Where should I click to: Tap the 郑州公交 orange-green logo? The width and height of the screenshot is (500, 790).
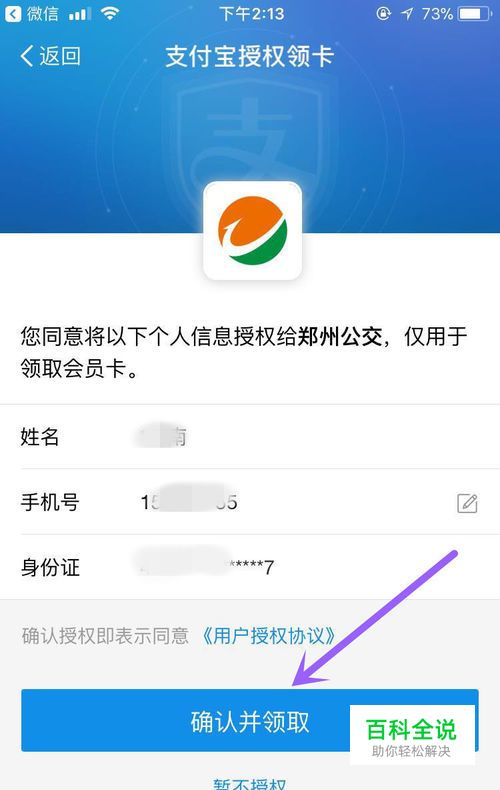click(253, 231)
